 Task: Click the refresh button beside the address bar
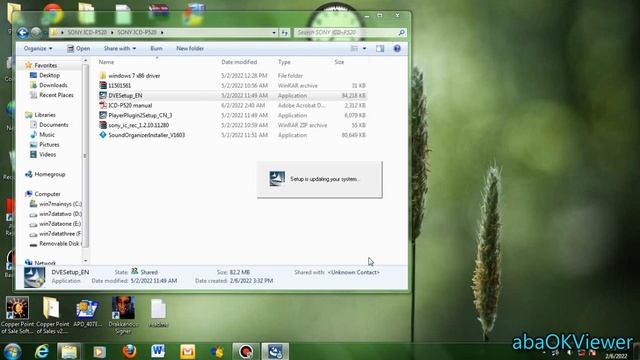click(x=284, y=33)
